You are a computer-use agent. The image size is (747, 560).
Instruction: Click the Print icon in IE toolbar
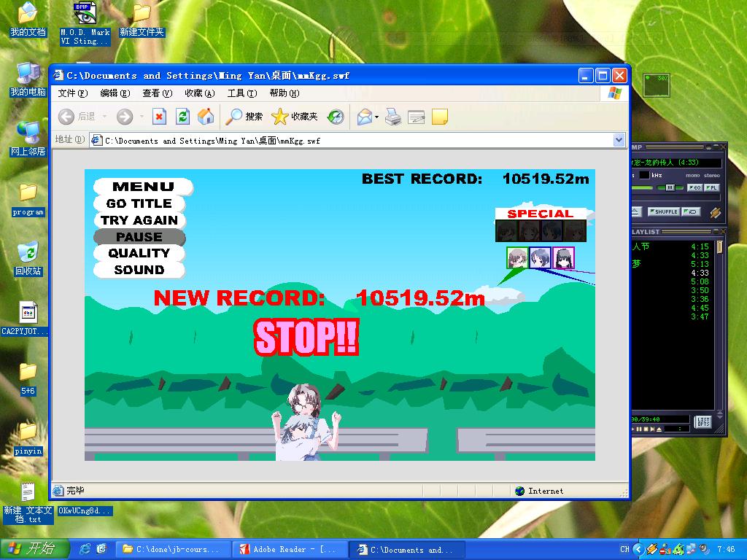393,116
